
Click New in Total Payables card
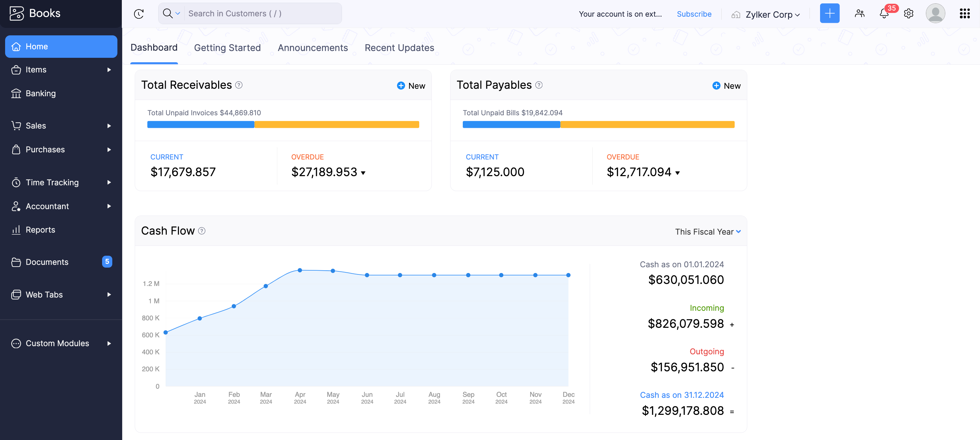click(726, 86)
